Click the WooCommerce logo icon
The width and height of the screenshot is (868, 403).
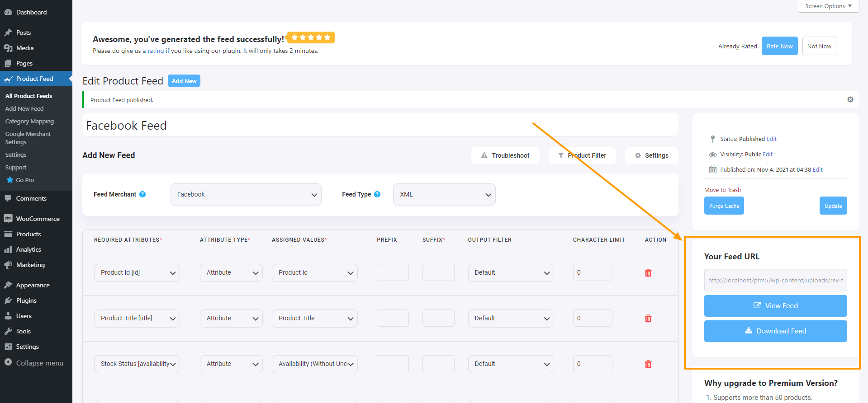tap(8, 219)
